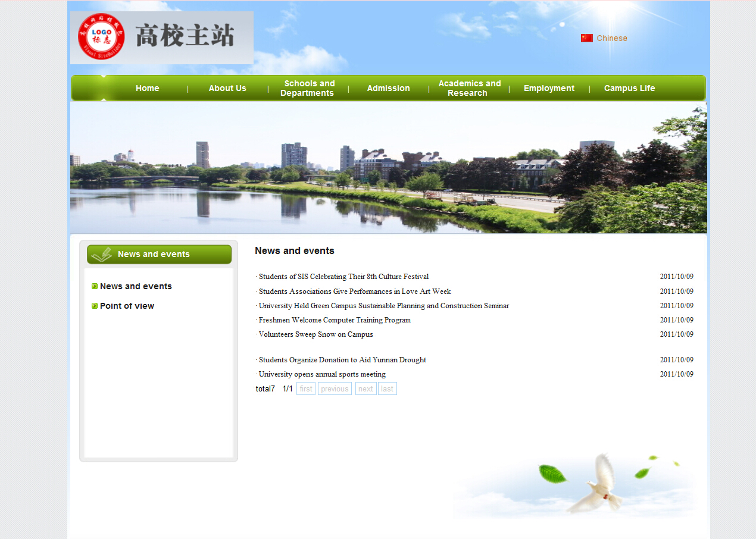756x539 pixels.
Task: Click the book icon in sidebar header
Action: click(102, 254)
